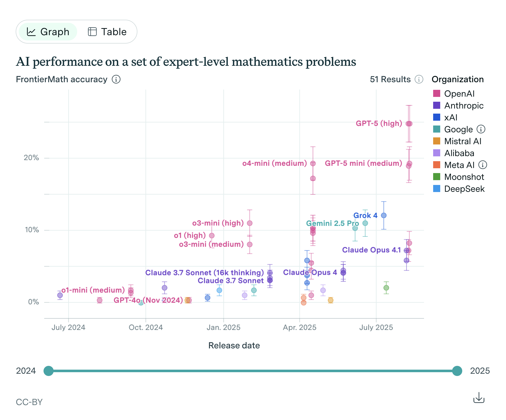
Task: Toggle the Anthropic organization filter
Action: [x=463, y=106]
